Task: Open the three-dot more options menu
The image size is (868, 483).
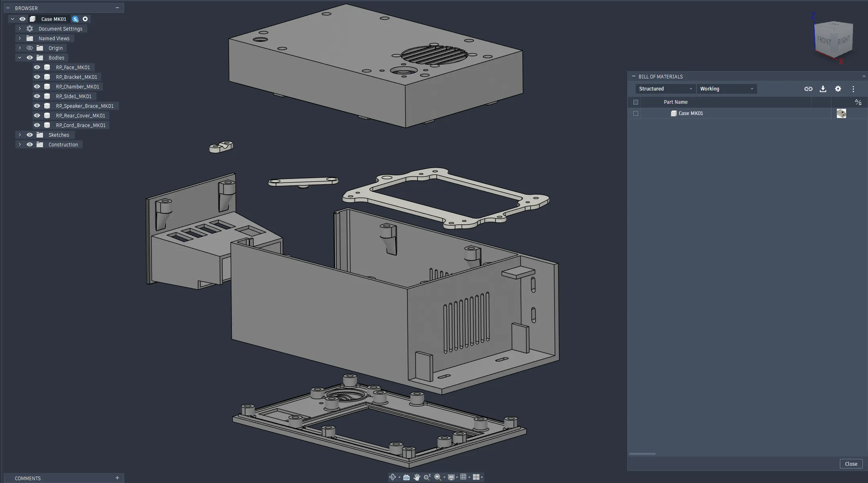Action: coord(853,89)
